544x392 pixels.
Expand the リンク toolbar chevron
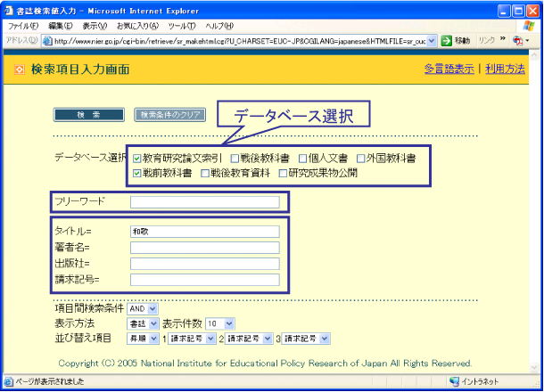tap(503, 39)
